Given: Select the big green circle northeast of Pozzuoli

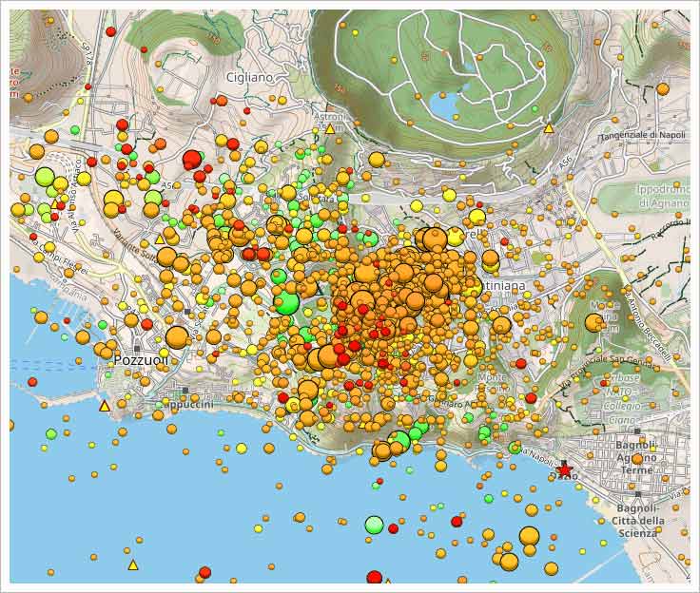Looking at the screenshot, I should click(286, 302).
